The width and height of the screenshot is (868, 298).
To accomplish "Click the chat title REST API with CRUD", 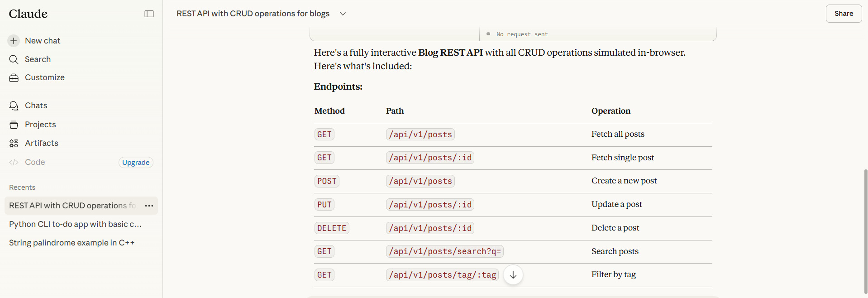I will coord(253,14).
